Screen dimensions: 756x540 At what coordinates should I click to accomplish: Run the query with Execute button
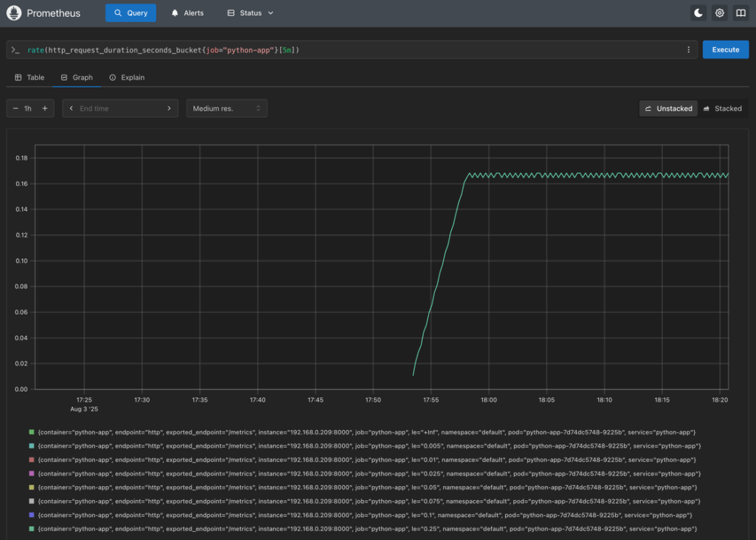click(725, 49)
